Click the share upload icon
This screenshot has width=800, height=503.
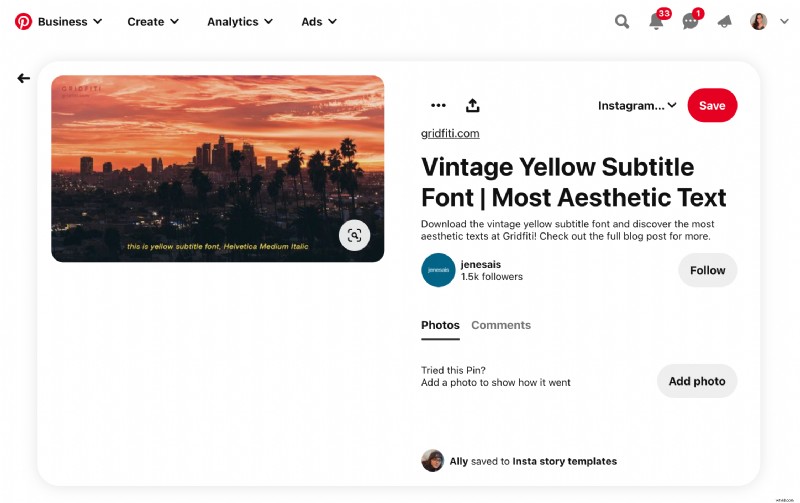(473, 105)
